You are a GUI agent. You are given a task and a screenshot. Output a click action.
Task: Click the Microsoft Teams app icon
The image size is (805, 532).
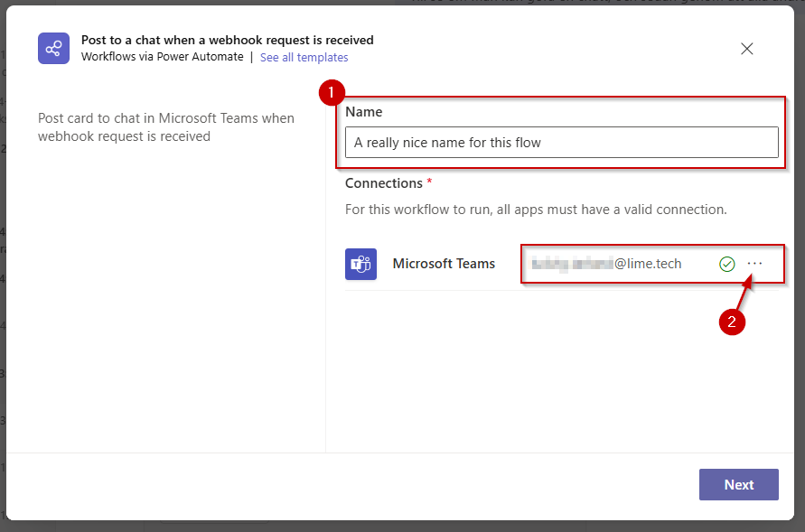pos(360,265)
